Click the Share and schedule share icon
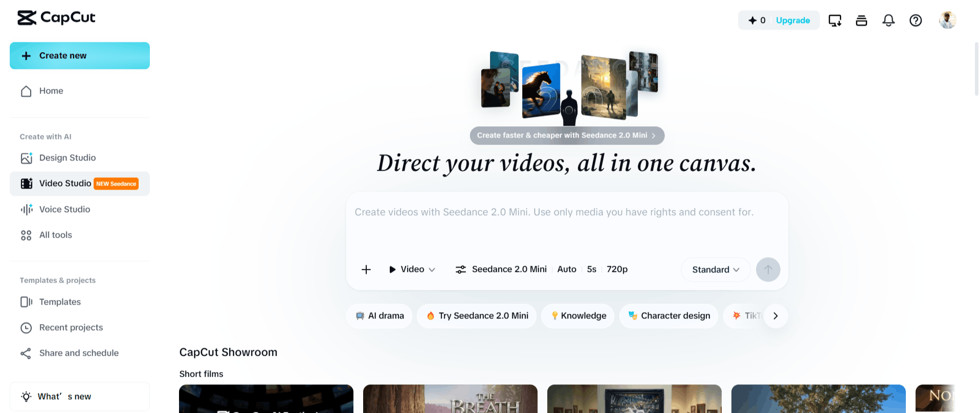 26,353
